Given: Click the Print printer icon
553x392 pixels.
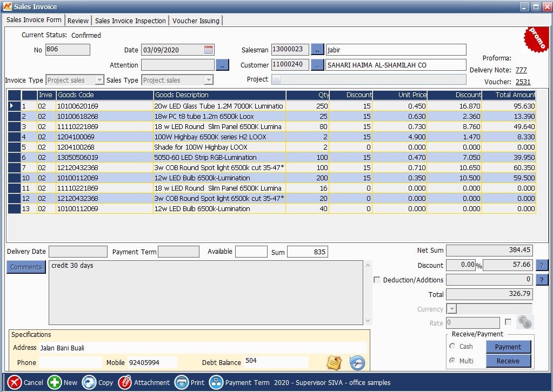Looking at the screenshot, I should pyautogui.click(x=182, y=382).
